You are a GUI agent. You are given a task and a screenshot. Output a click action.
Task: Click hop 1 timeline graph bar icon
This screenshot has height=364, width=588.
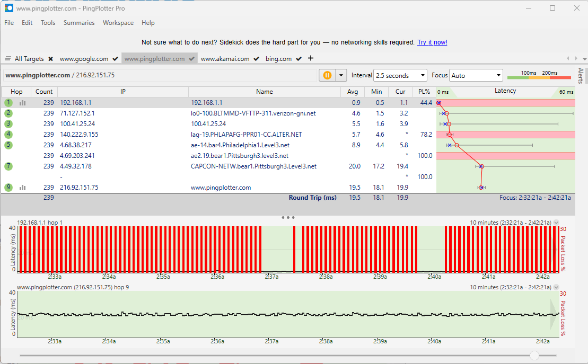(x=23, y=103)
